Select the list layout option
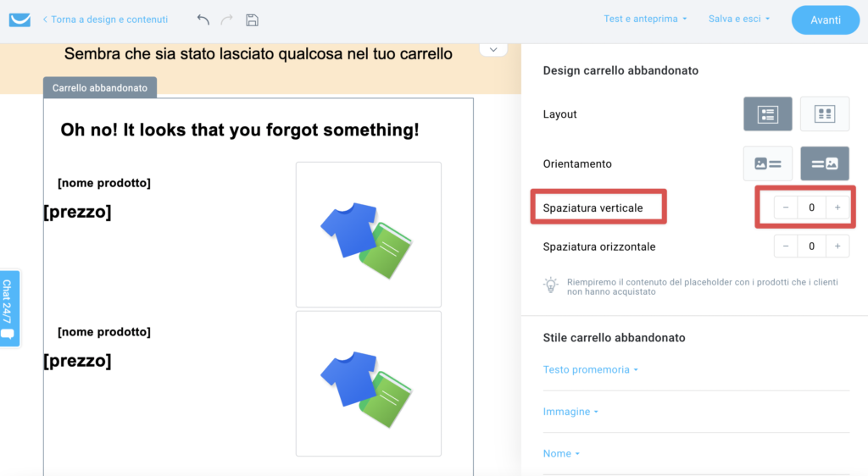868x476 pixels. [767, 113]
